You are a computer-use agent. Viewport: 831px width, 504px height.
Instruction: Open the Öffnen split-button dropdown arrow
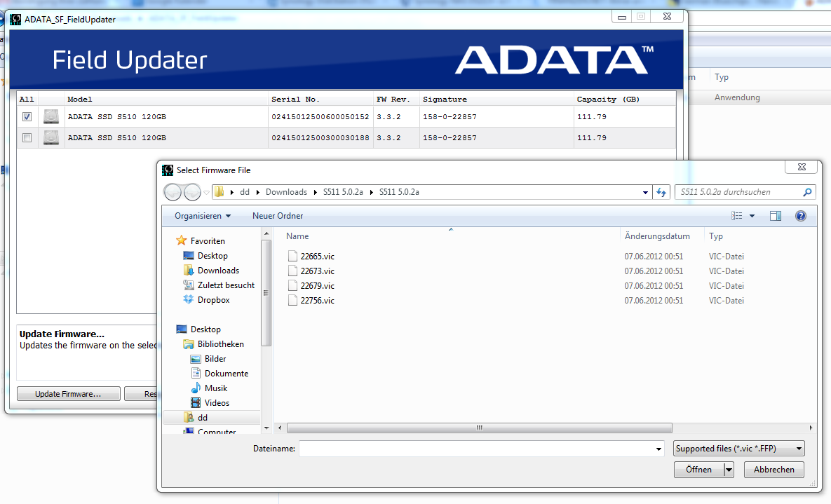[x=729, y=470]
